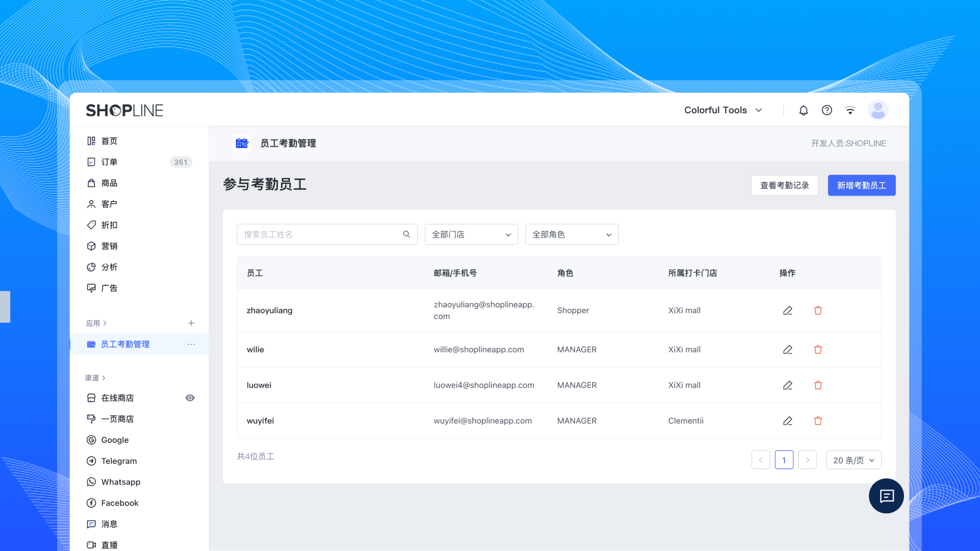Delete employee zhaoyuliang
Screen dimensions: 980x551
(818, 311)
